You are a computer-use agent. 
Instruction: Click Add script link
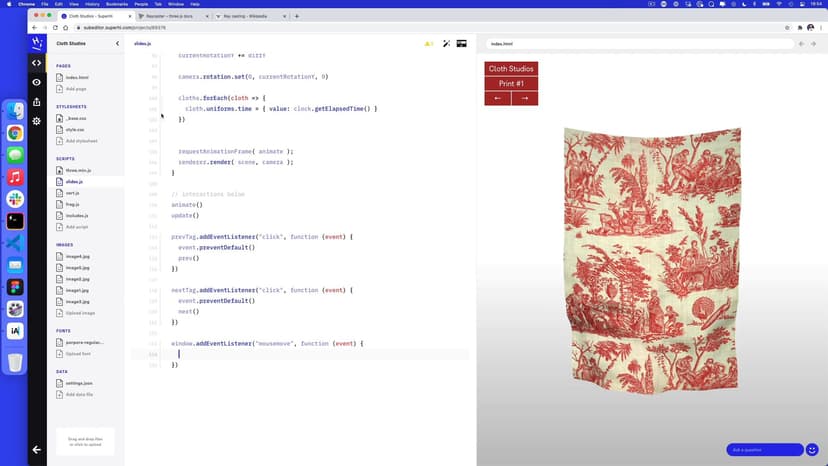point(78,227)
